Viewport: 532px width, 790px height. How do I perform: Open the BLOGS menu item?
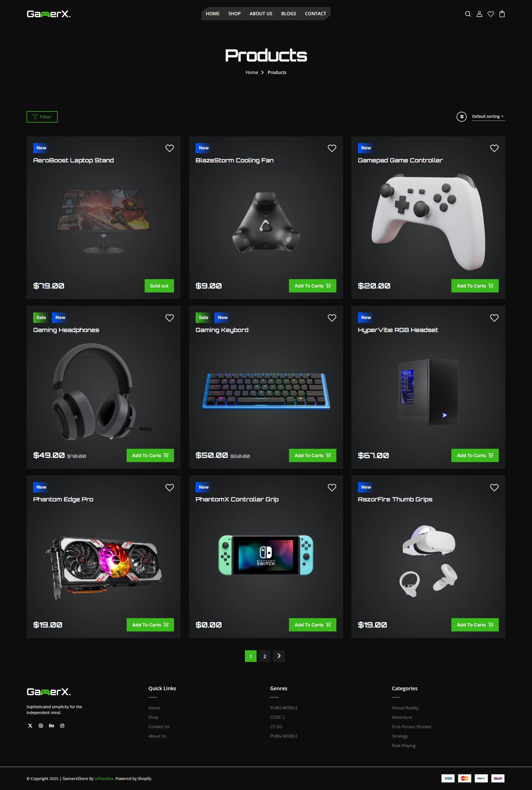[x=288, y=14]
